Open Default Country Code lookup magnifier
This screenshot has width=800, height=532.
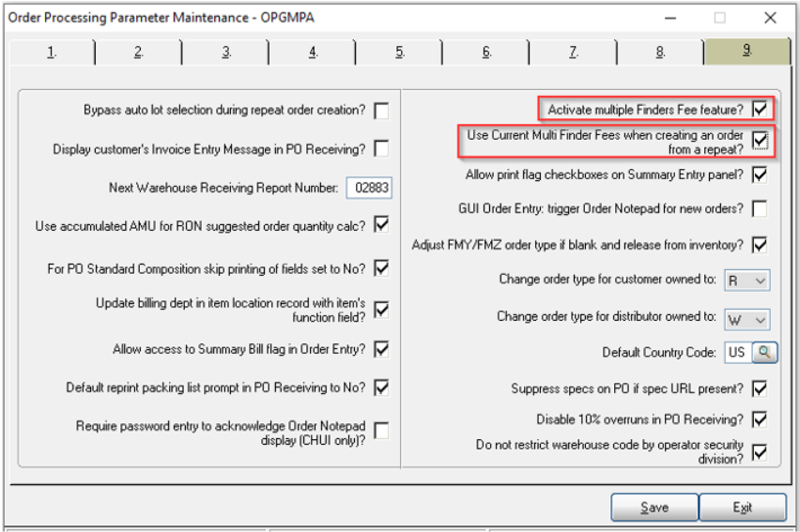[x=764, y=352]
